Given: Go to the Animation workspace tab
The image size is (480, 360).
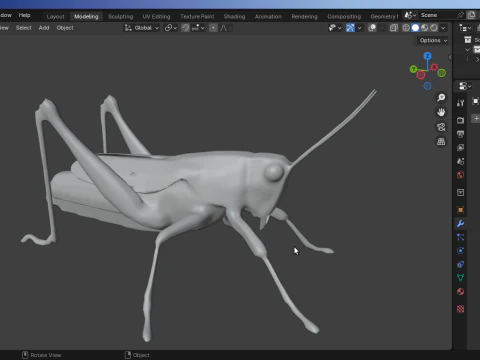Looking at the screenshot, I should click(268, 16).
